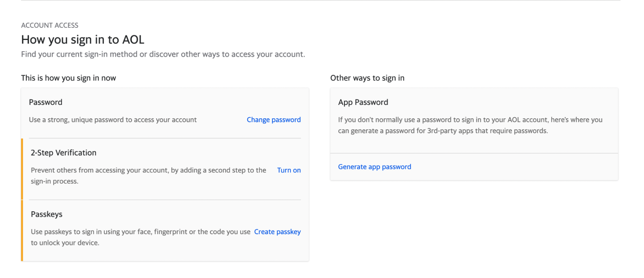
Task: Click the How you sign in to AOL heading
Action: [x=82, y=39]
